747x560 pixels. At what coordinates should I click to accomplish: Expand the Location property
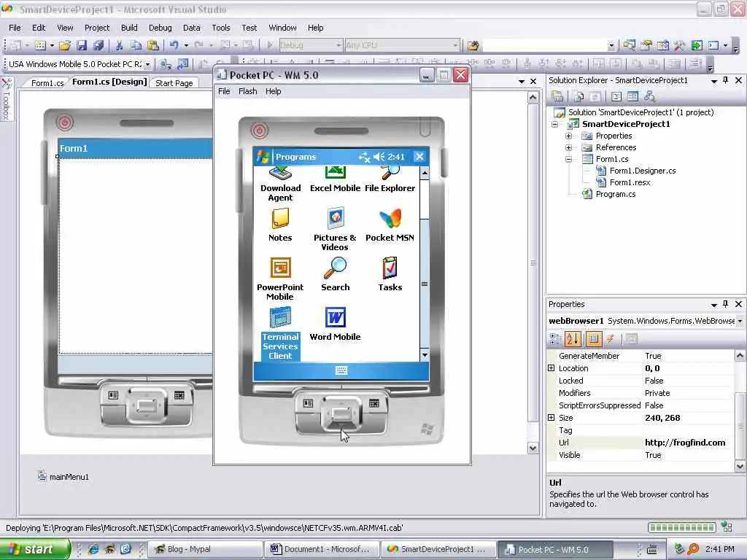pyautogui.click(x=551, y=368)
